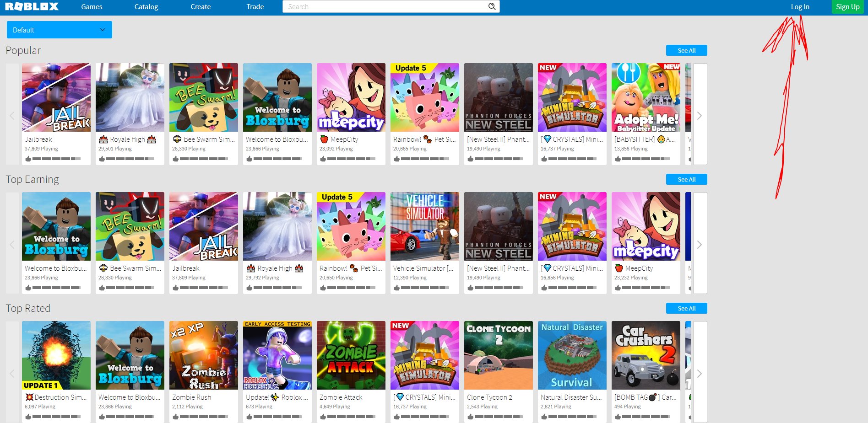This screenshot has height=423, width=868.
Task: Open the Royale High thumbnail in Popular
Action: [x=130, y=97]
